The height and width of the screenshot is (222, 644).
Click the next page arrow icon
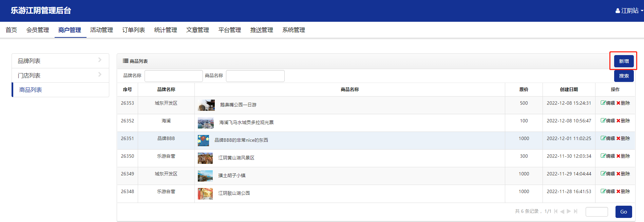point(569,211)
